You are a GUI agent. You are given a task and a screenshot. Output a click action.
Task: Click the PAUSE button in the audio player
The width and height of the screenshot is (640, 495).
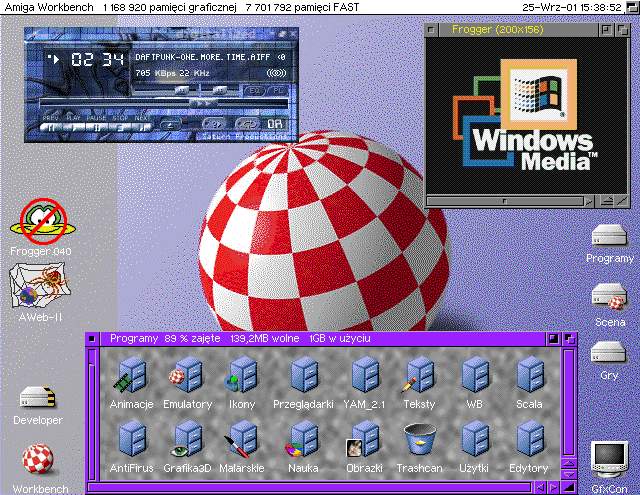tap(96, 127)
